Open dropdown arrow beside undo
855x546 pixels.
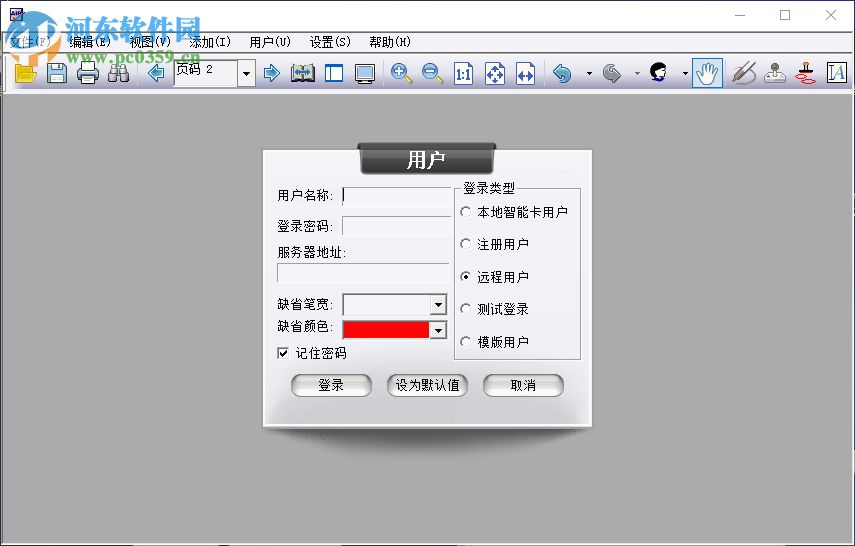point(589,73)
